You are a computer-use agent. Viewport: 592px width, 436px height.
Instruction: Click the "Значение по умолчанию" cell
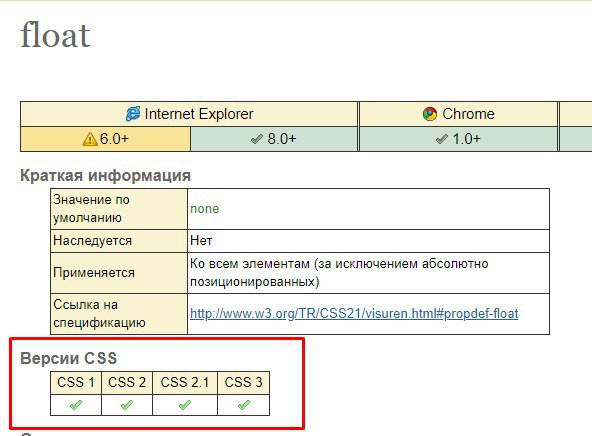tap(119, 209)
